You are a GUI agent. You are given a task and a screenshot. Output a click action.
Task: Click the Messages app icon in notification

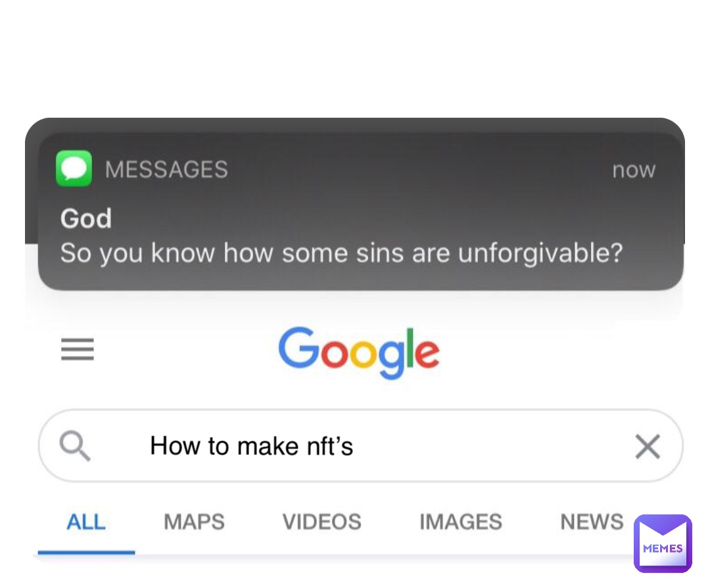tap(74, 168)
